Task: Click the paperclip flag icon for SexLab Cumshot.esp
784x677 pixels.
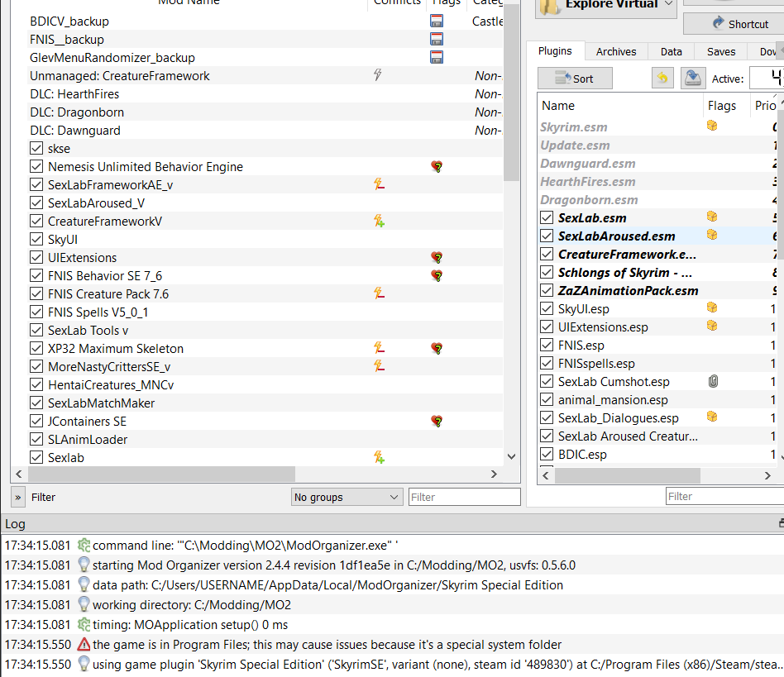Action: coord(713,381)
